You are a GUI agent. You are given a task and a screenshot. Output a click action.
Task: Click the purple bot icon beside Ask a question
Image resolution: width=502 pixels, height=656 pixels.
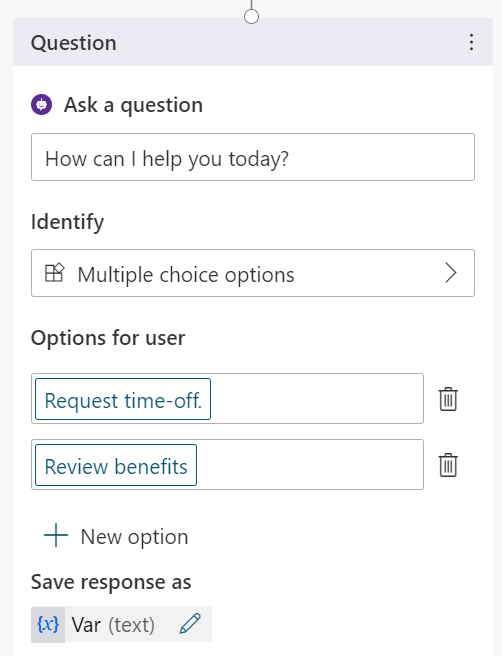[41, 105]
